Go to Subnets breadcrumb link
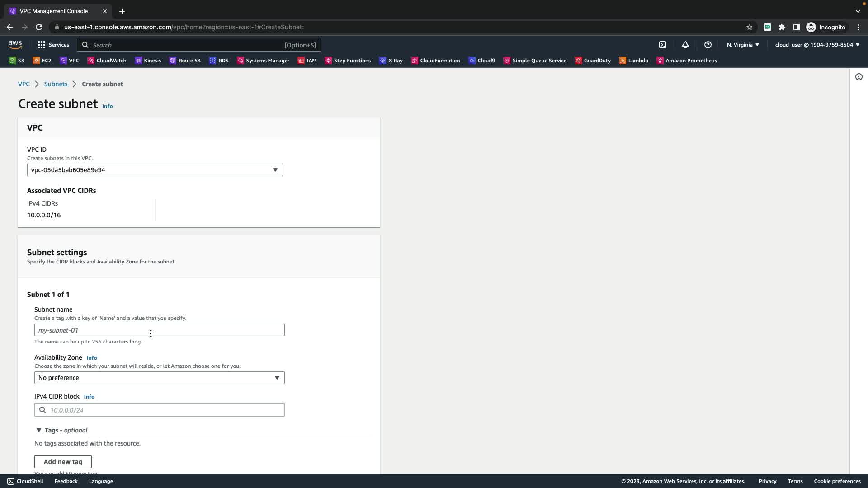Screen dimensions: 868x488 coord(56,84)
